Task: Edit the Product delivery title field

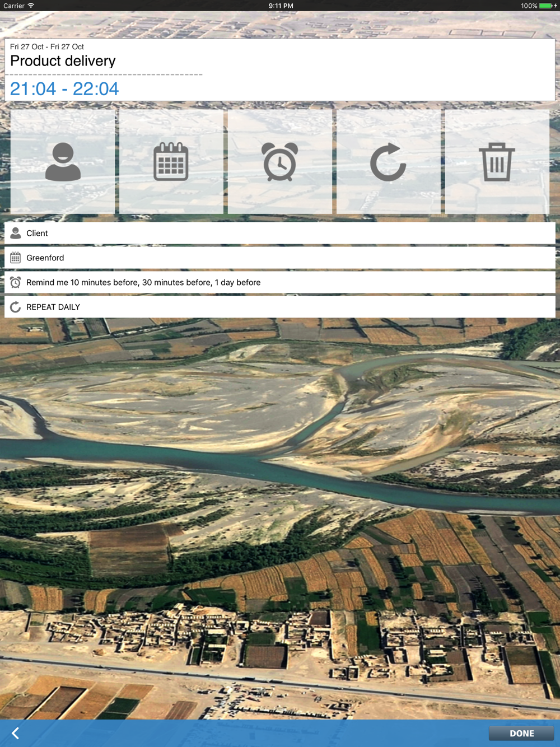Action: 63,61
